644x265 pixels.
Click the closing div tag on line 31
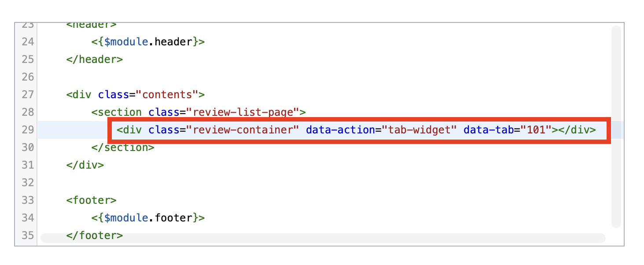(85, 165)
